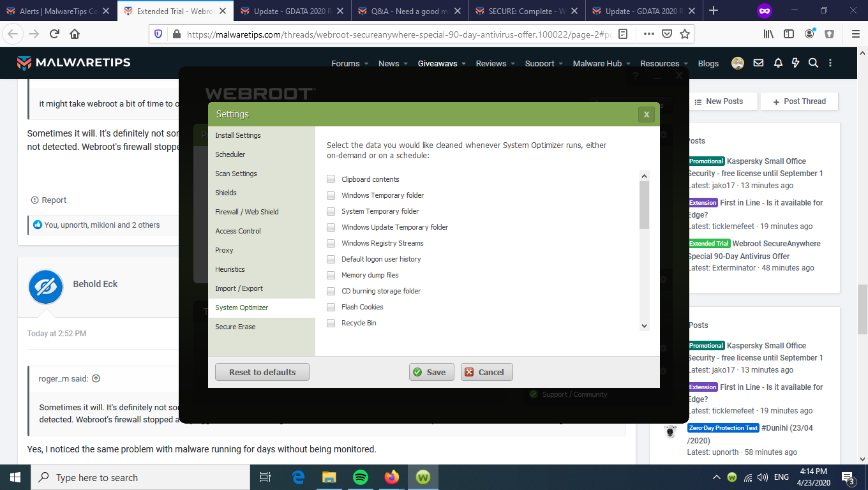
Task: Open MalwareTips search magnifier
Action: [x=813, y=63]
